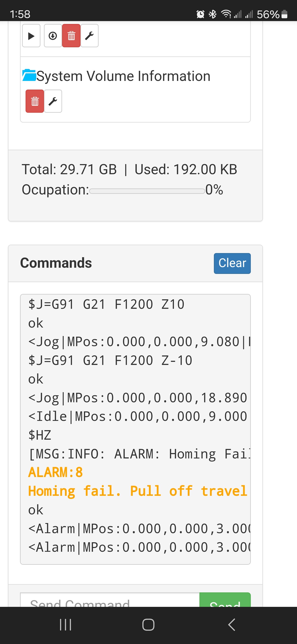Rename the file with the top wrench icon
The height and width of the screenshot is (644, 297).
click(90, 36)
